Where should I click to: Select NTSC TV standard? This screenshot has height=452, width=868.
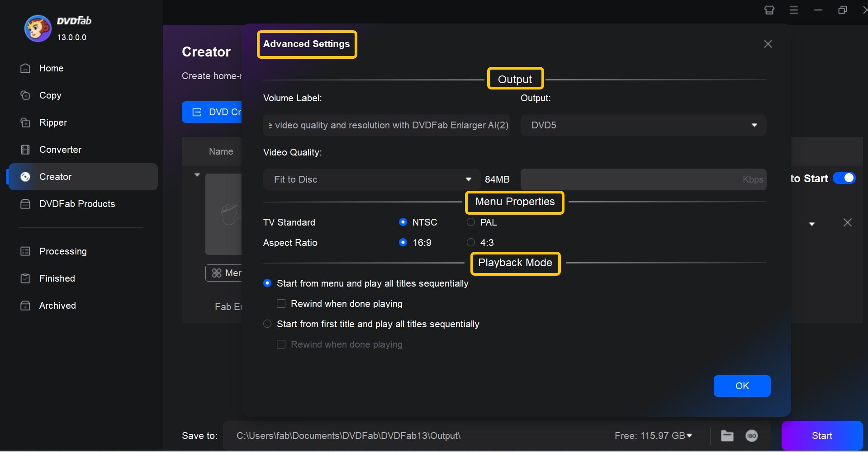[403, 222]
